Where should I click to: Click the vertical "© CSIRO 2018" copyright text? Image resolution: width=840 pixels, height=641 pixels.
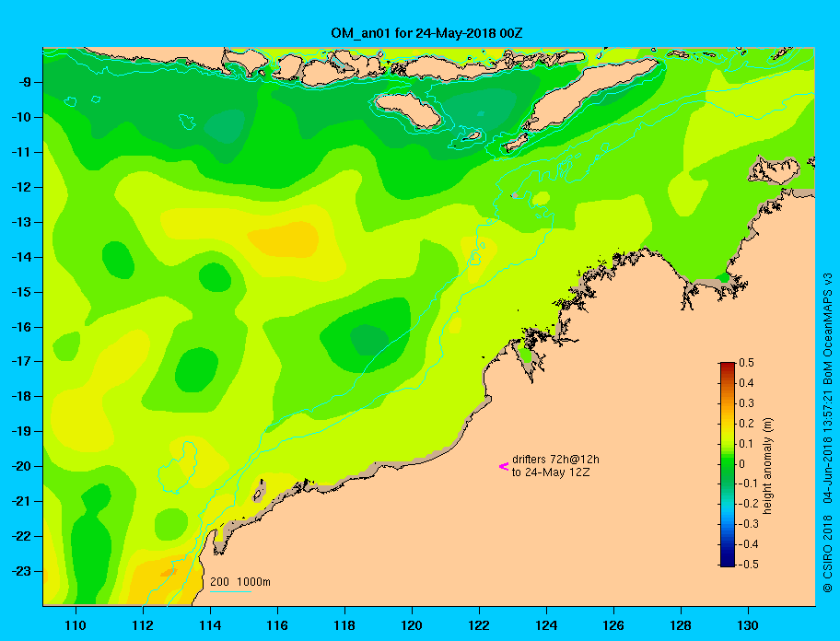pos(828,554)
